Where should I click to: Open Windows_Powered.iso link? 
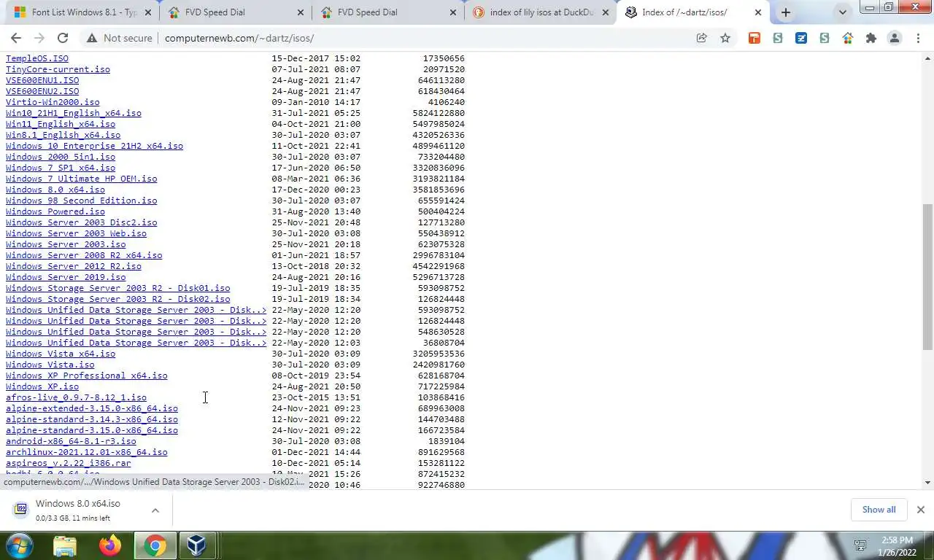[55, 211]
